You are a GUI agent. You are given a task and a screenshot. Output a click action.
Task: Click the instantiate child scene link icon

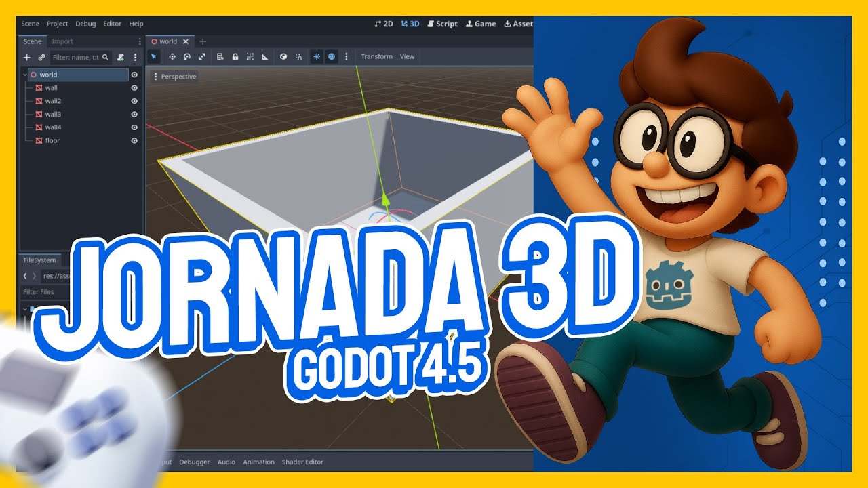(41, 58)
